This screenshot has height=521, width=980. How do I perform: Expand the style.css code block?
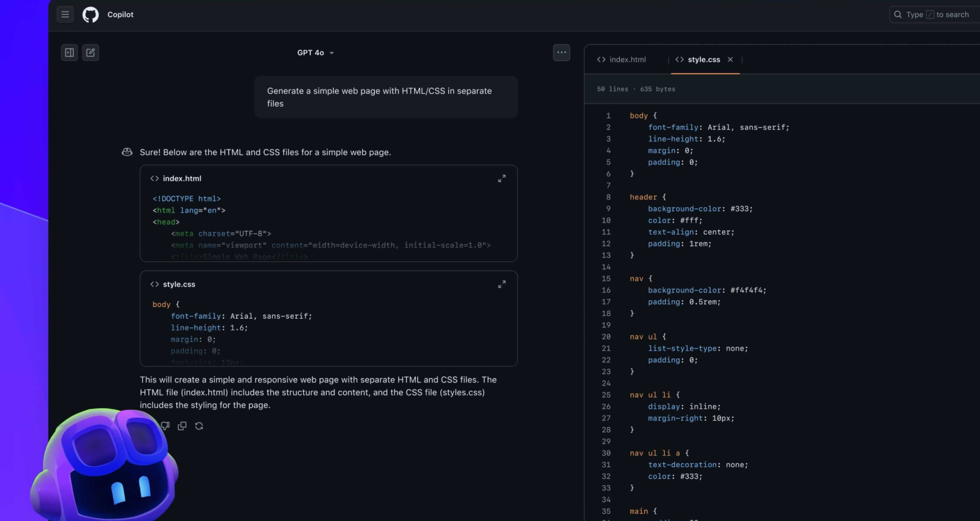(x=502, y=284)
